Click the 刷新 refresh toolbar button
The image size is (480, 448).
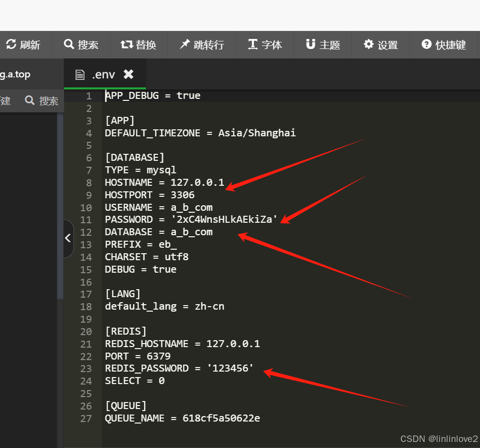pos(23,44)
